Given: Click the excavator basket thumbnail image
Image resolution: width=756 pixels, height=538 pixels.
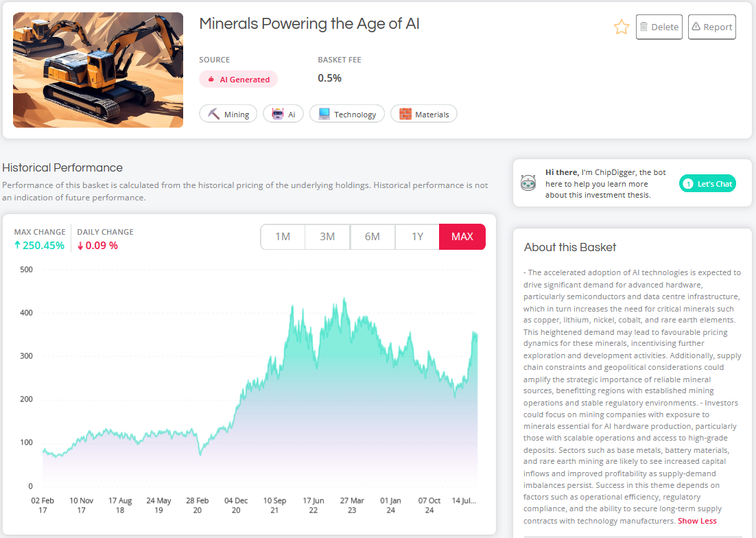Looking at the screenshot, I should tap(98, 70).
